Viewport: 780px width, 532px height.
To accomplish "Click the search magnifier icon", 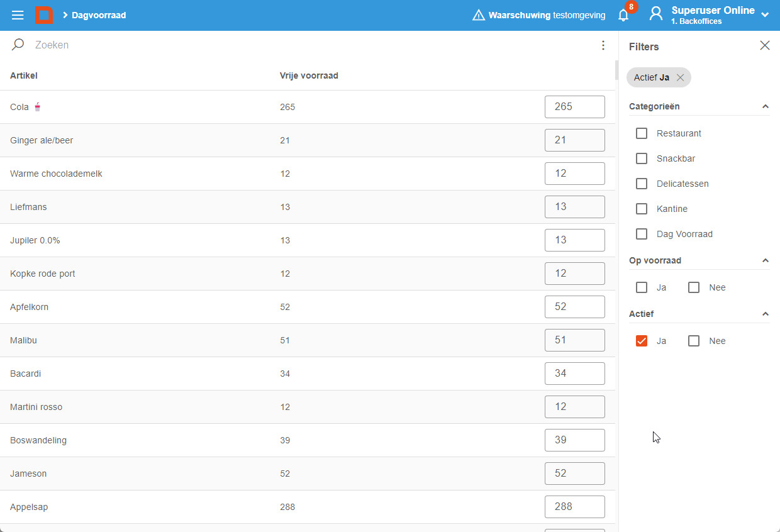I will [18, 45].
